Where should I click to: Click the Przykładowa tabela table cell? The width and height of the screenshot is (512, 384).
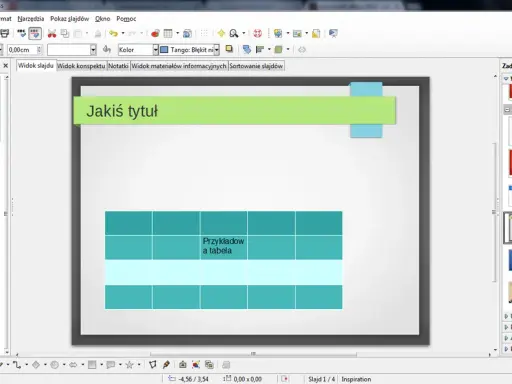click(224, 246)
